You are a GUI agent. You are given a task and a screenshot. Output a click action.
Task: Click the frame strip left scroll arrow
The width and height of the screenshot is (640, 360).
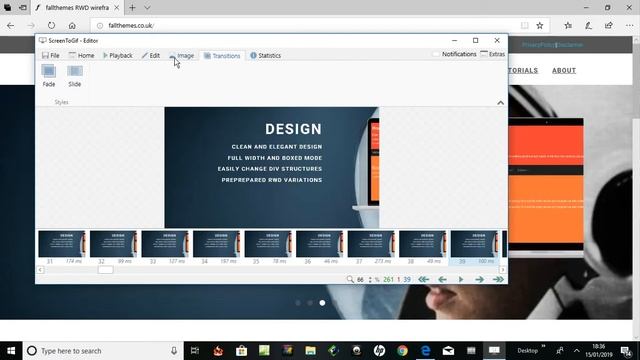click(x=40, y=270)
